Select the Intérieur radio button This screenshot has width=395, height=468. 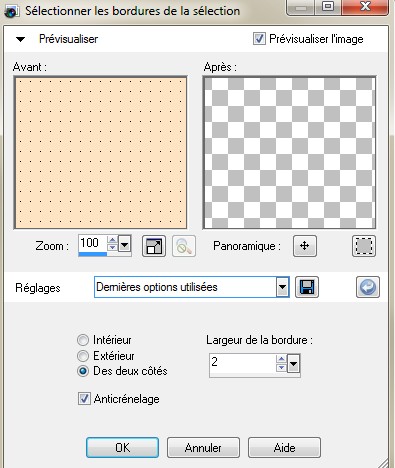click(83, 340)
